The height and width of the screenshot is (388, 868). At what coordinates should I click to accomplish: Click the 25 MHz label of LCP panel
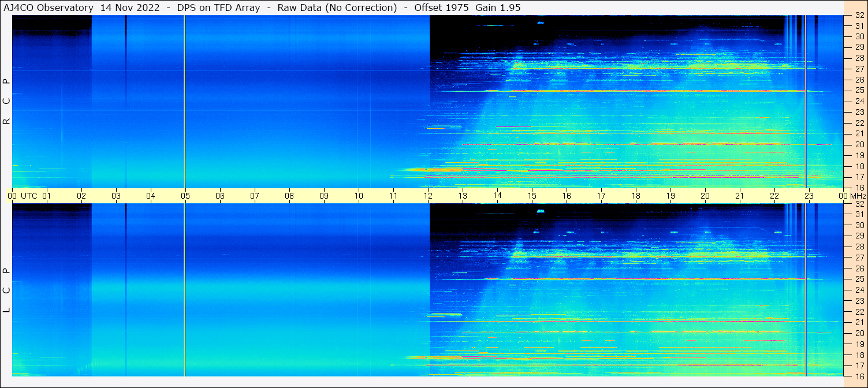point(859,279)
